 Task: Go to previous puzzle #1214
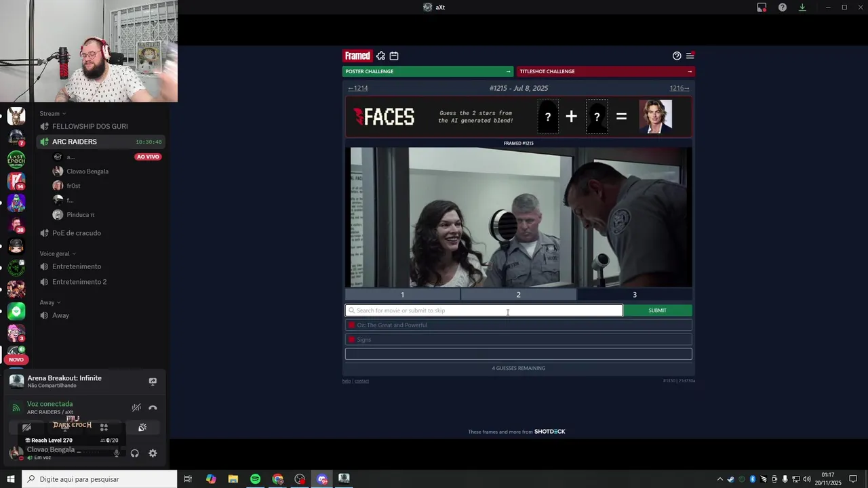pos(358,88)
